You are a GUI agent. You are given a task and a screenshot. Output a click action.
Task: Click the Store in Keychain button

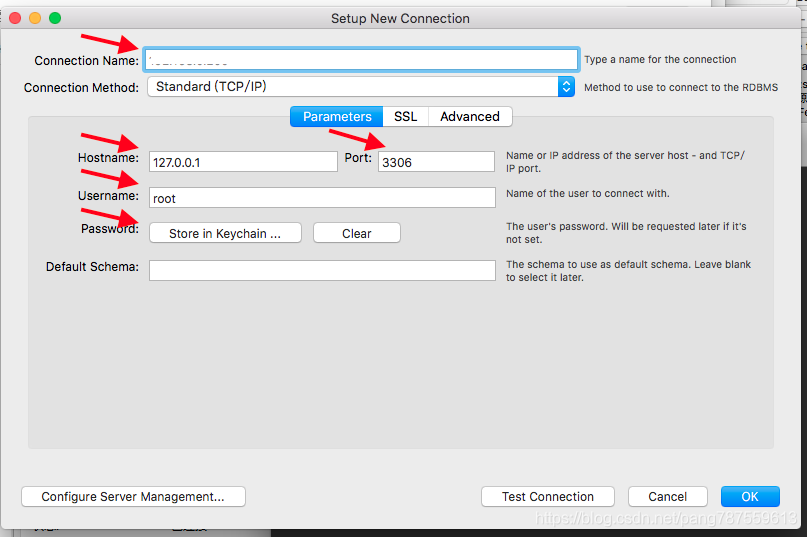click(x=225, y=233)
